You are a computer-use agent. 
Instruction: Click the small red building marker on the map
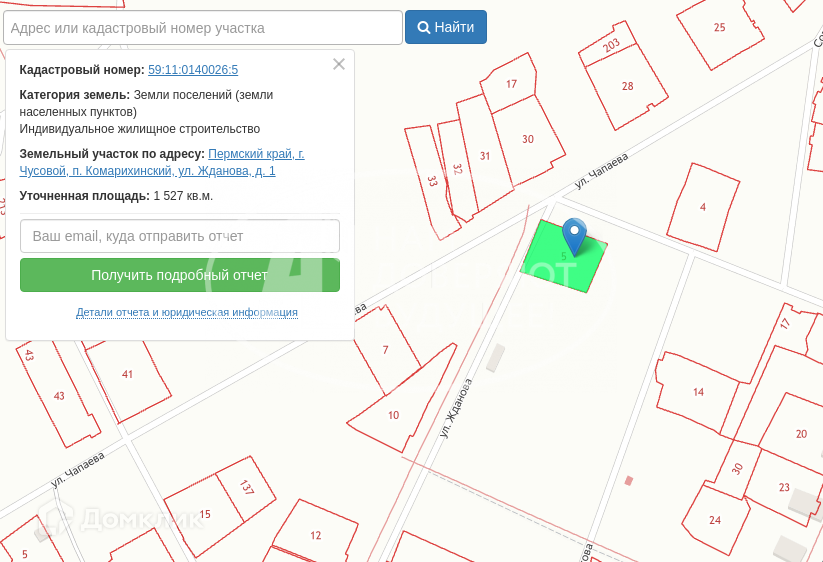coord(629,480)
